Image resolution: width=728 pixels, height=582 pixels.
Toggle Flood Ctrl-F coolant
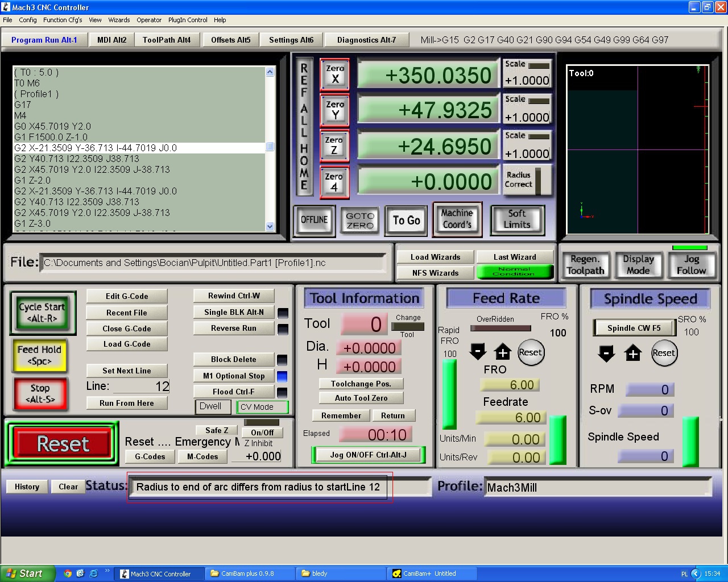pos(234,392)
